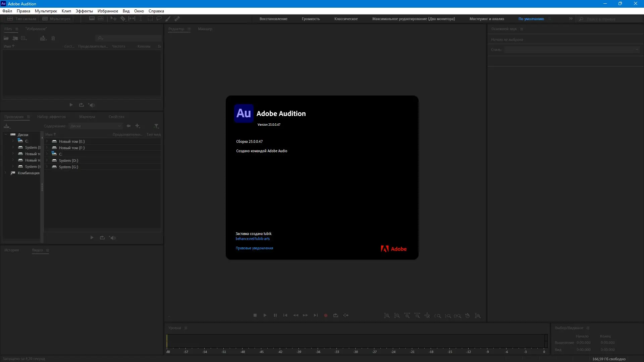This screenshot has height=362, width=644.
Task: Toggle Spectral Frequency Display button
Action: point(92,19)
